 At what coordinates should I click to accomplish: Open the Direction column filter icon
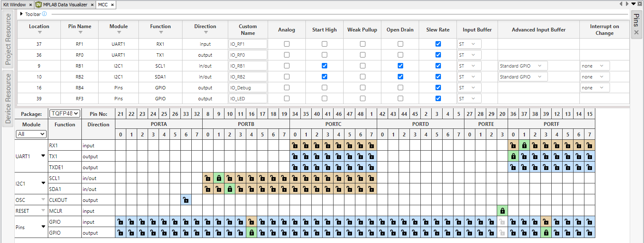[x=205, y=32]
